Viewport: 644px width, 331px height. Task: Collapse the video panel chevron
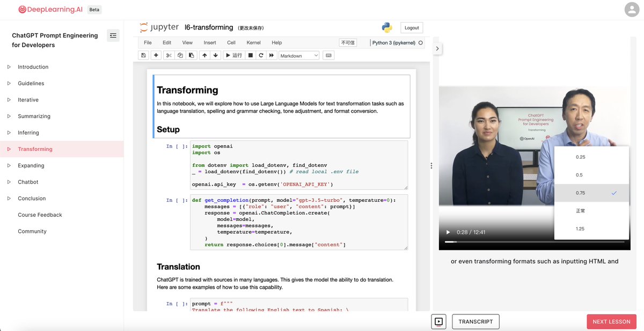coord(437,48)
